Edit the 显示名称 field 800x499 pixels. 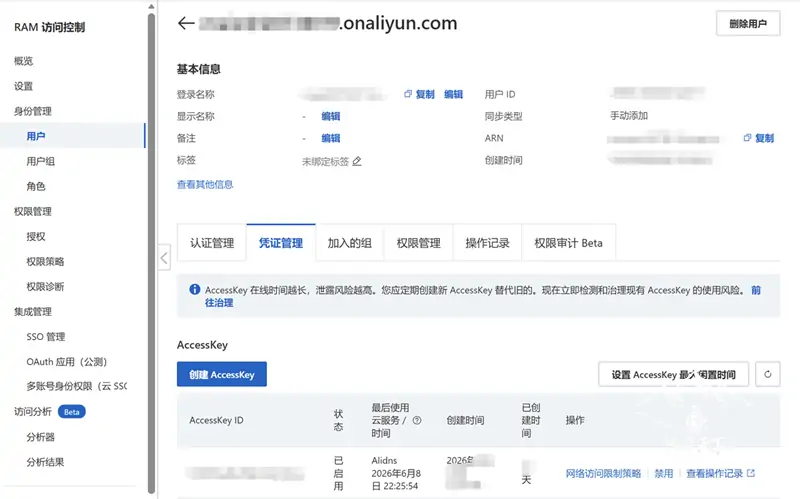point(331,116)
